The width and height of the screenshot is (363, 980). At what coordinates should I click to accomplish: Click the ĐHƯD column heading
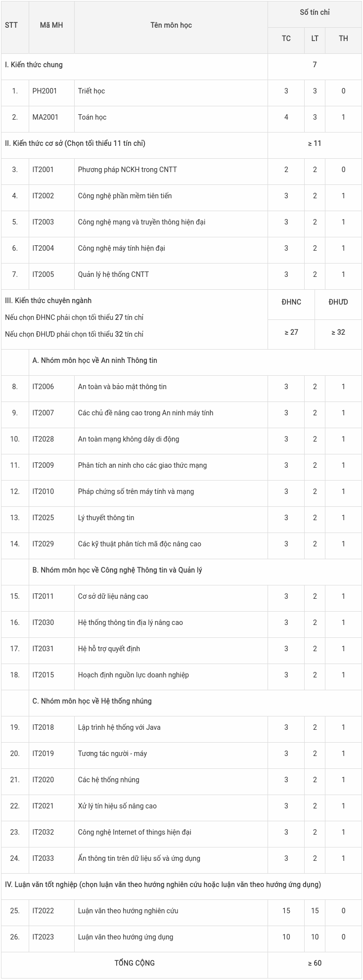[x=338, y=302]
